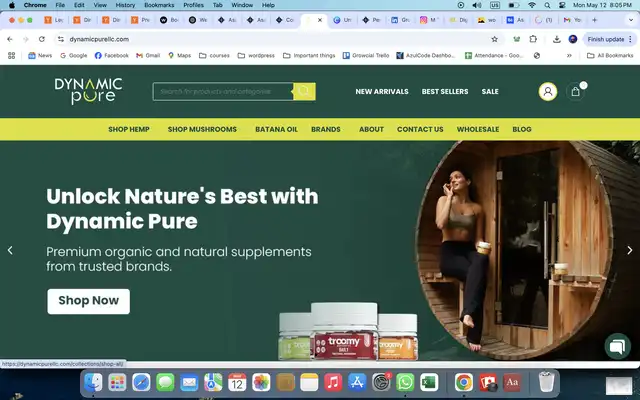
Task: Open BATANA OIL page
Action: coord(276,129)
